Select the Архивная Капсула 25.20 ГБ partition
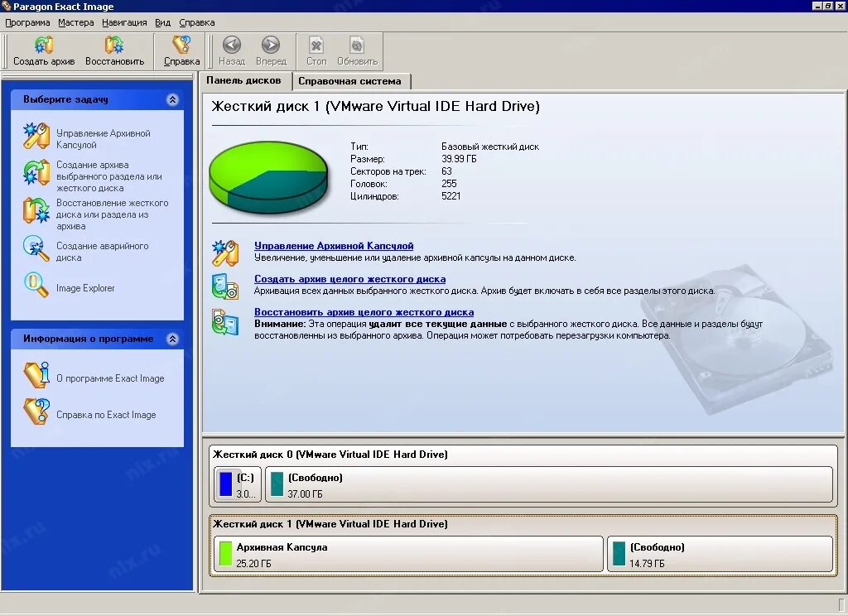 [408, 554]
